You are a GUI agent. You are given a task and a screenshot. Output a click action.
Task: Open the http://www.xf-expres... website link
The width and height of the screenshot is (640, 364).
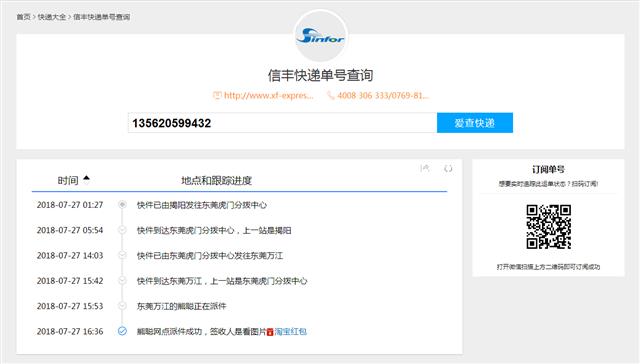[269, 95]
